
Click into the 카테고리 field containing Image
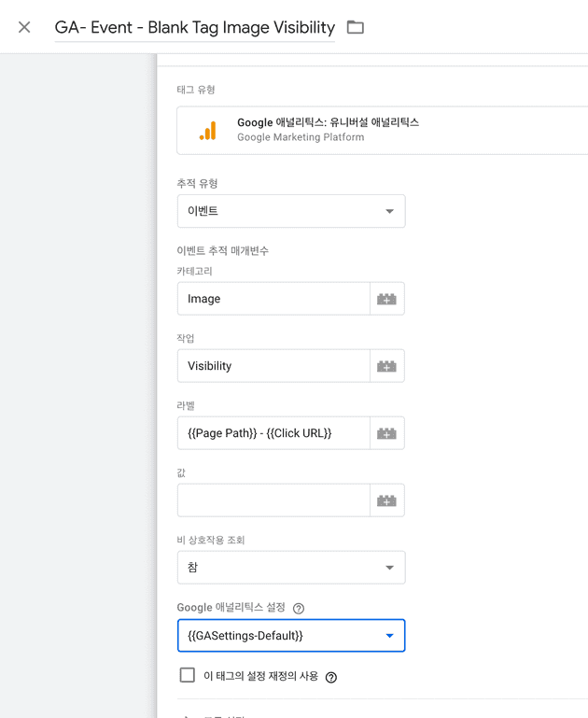pyautogui.click(x=273, y=299)
